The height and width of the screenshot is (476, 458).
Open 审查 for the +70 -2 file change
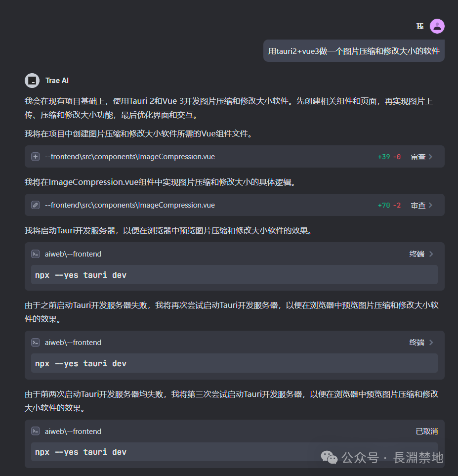418,206
